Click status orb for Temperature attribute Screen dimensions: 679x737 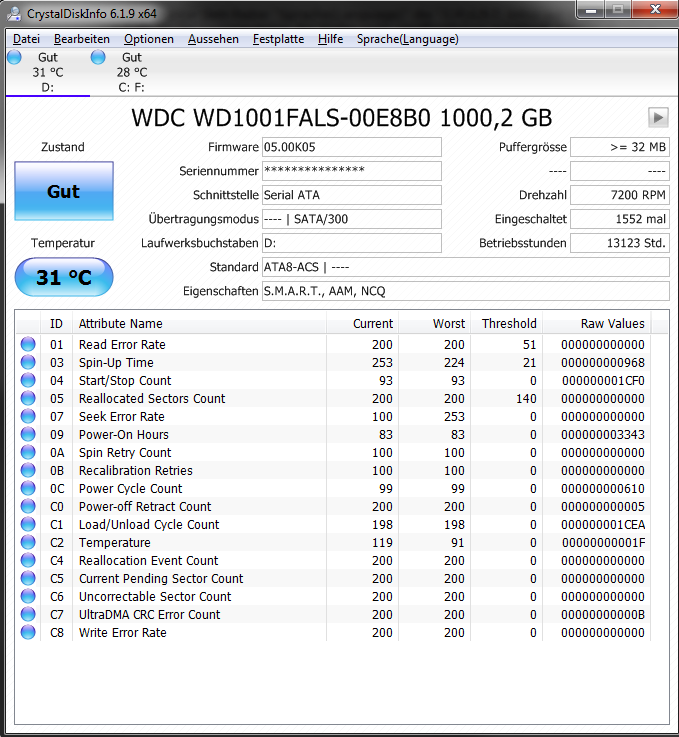point(28,542)
